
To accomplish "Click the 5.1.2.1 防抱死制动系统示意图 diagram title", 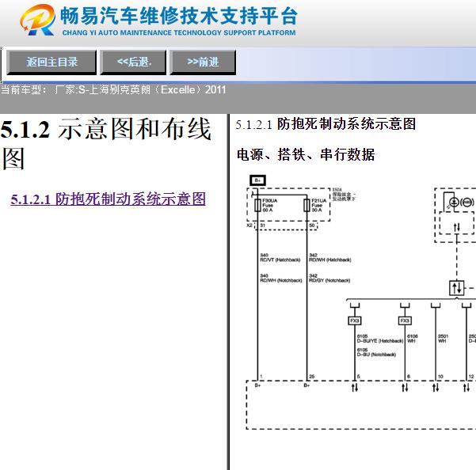I will (x=326, y=124).
